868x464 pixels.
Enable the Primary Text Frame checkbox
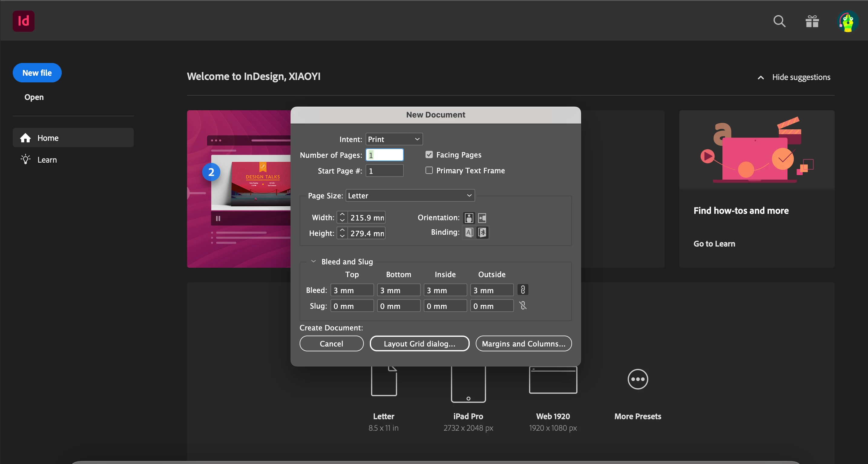(429, 171)
